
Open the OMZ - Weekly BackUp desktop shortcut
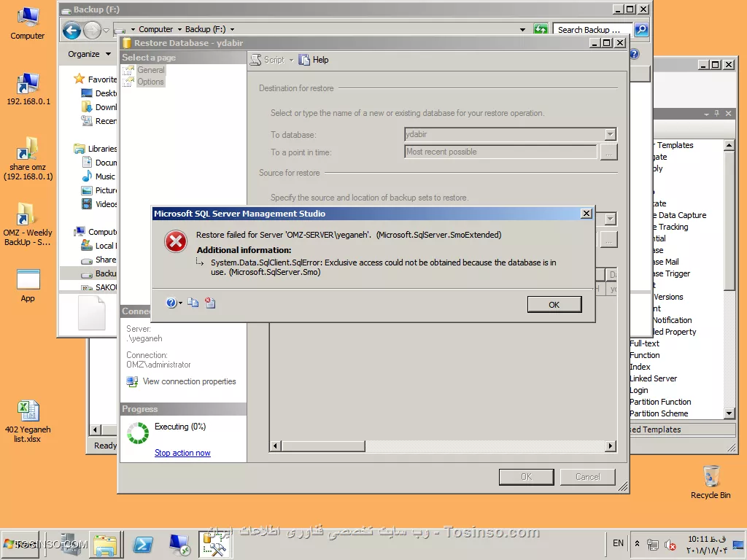coord(27,225)
